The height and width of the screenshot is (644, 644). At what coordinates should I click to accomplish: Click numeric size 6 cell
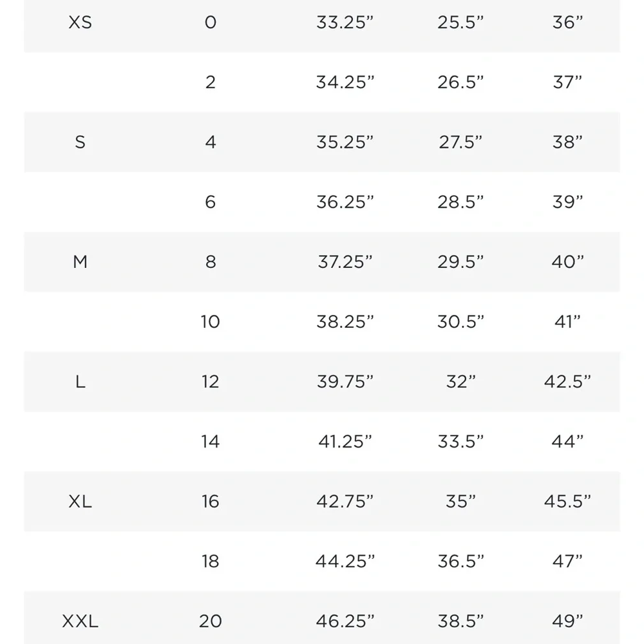click(211, 202)
